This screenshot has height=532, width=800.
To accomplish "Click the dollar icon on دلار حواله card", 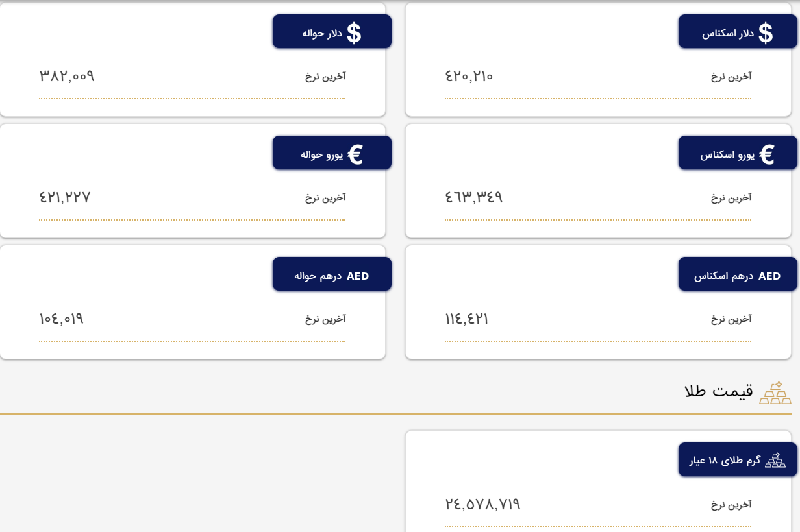I will [x=354, y=30].
